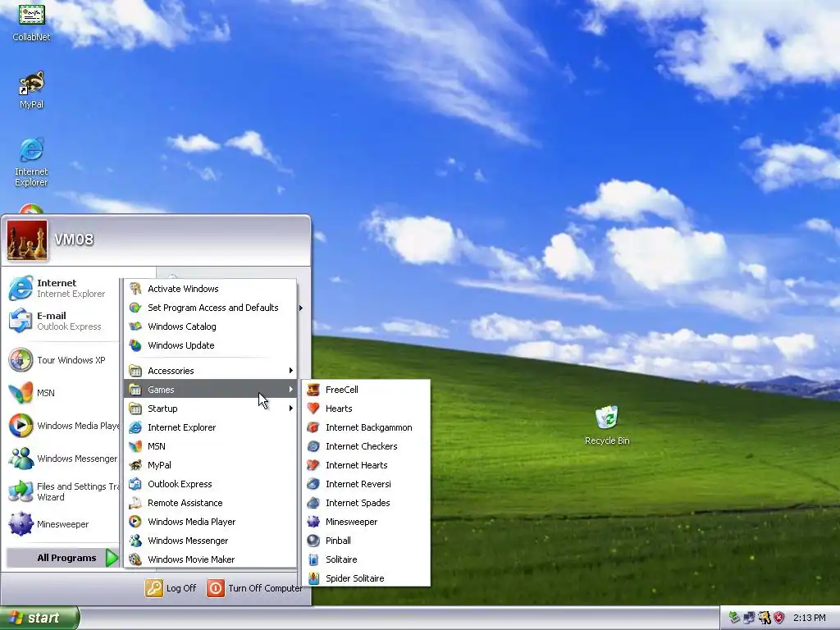Launch Internet Reversi from Games submenu
The height and width of the screenshot is (630, 840).
click(x=366, y=484)
